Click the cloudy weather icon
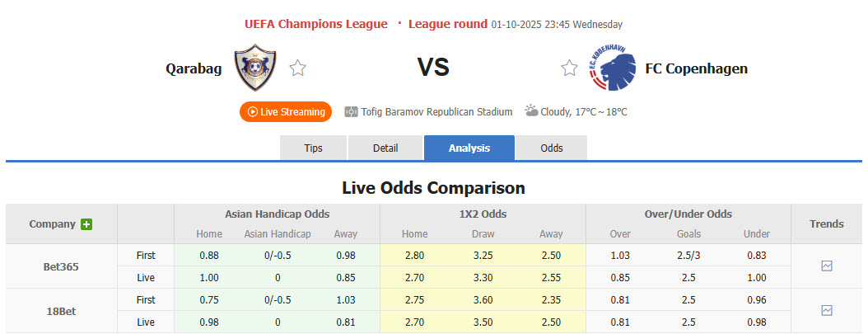This screenshot has height=334, width=868. pos(532,111)
